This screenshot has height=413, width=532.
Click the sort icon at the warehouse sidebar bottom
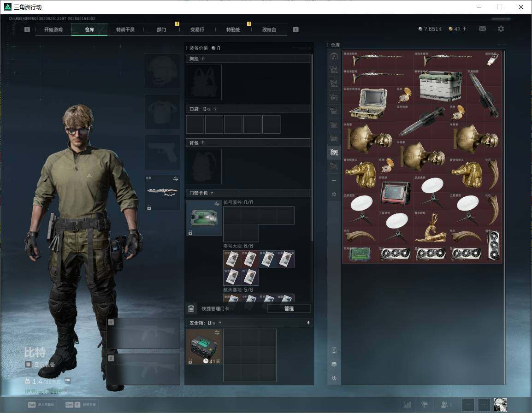(x=334, y=378)
